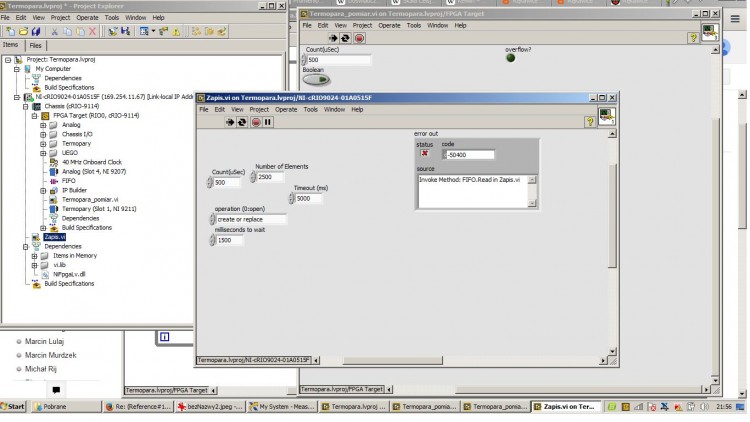
Task: Click the Termopara_pomiar.vi VI icon at top right
Action: [x=710, y=32]
